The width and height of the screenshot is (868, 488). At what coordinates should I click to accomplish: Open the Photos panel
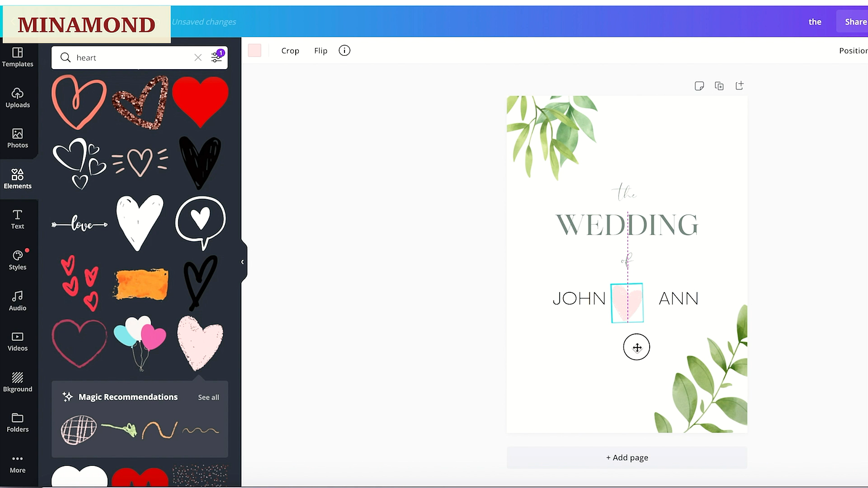[18, 138]
